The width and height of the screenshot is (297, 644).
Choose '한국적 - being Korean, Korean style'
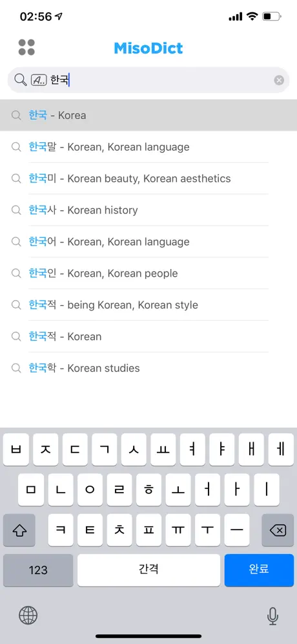click(x=148, y=305)
